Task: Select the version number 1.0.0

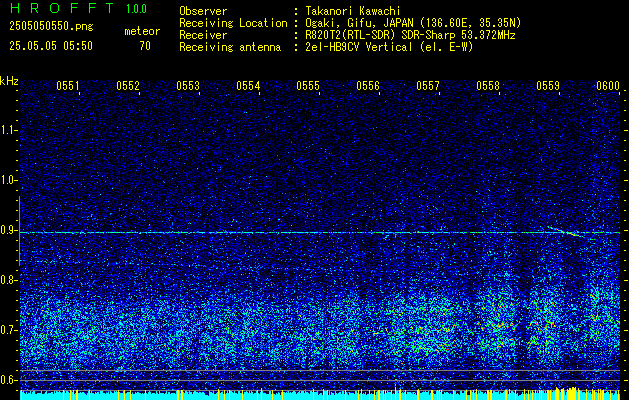Action: pos(136,9)
